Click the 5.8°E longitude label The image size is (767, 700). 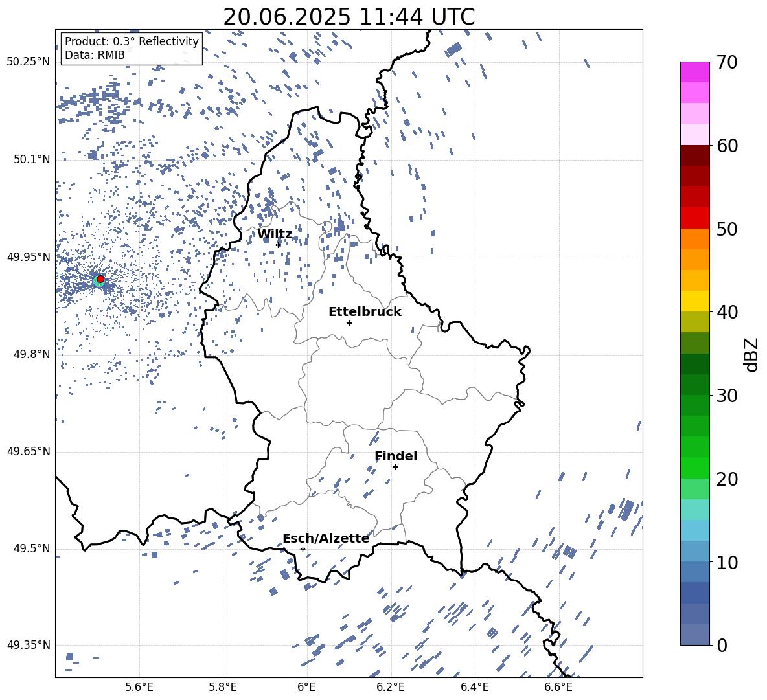coord(223,687)
